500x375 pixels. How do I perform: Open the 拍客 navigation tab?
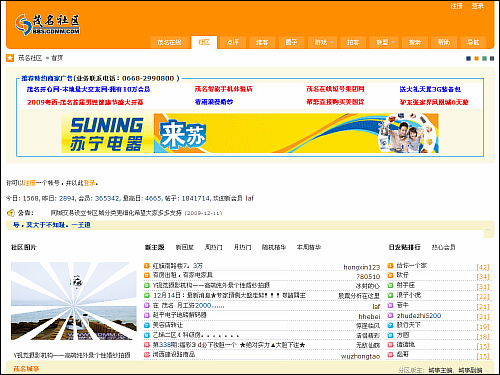click(353, 42)
